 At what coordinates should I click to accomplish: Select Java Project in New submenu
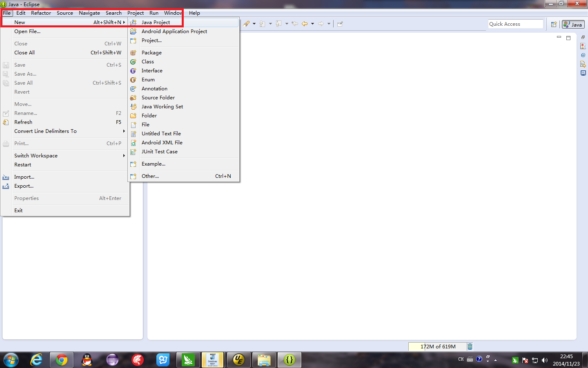(x=184, y=22)
